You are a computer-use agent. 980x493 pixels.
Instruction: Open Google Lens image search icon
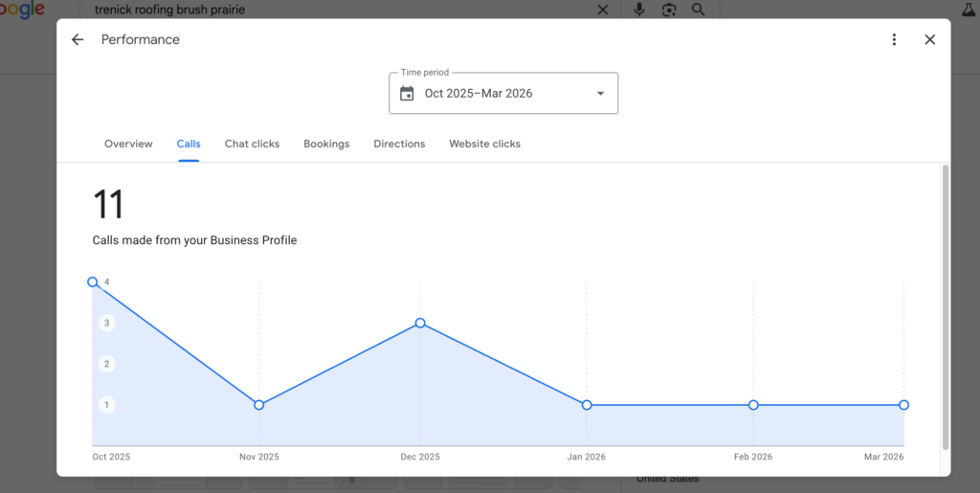click(669, 10)
